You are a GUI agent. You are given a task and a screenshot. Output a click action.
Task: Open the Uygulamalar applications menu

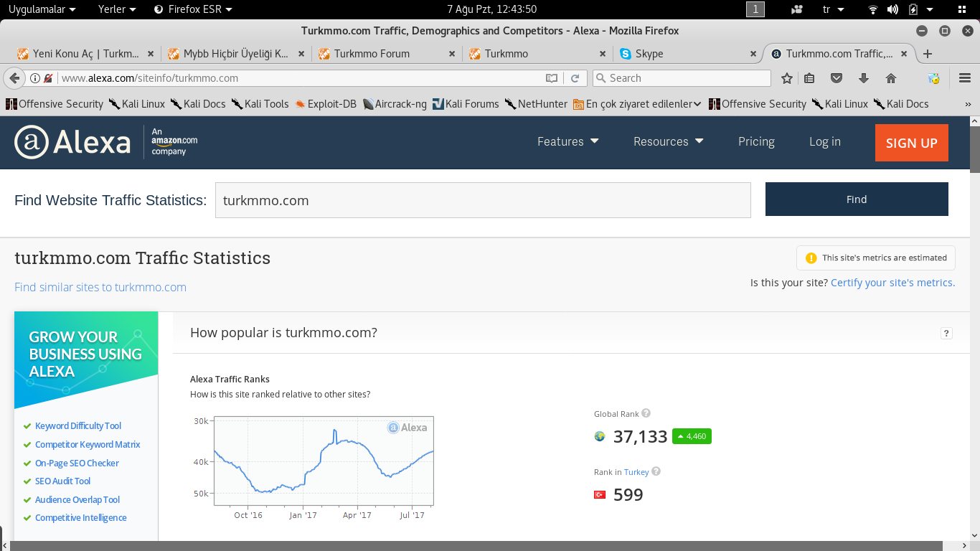click(42, 9)
